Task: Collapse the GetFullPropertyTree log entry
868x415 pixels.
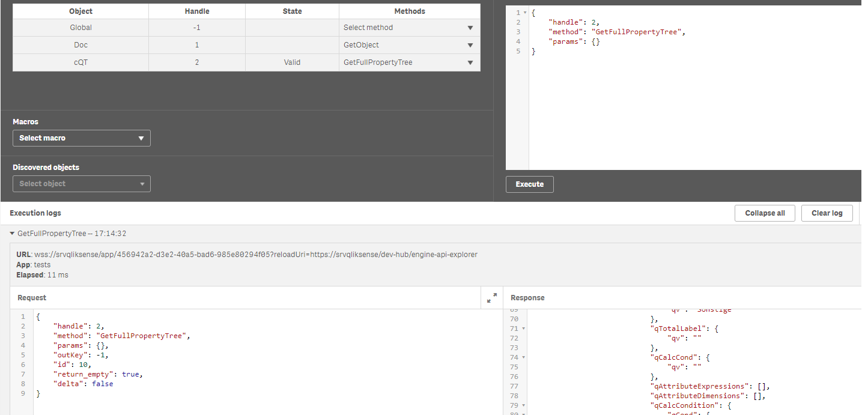Action: pyautogui.click(x=13, y=234)
